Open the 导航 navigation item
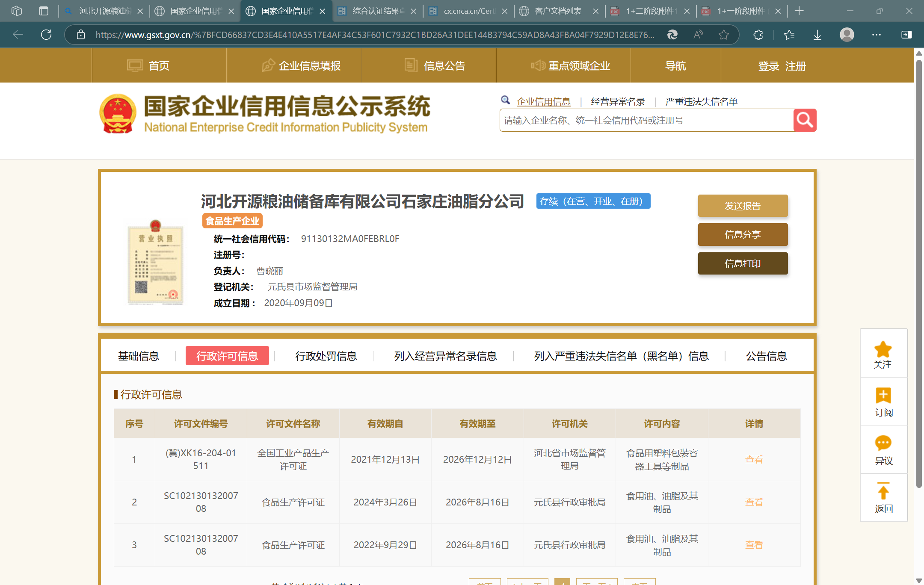Viewport: 924px width, 585px height. click(676, 65)
